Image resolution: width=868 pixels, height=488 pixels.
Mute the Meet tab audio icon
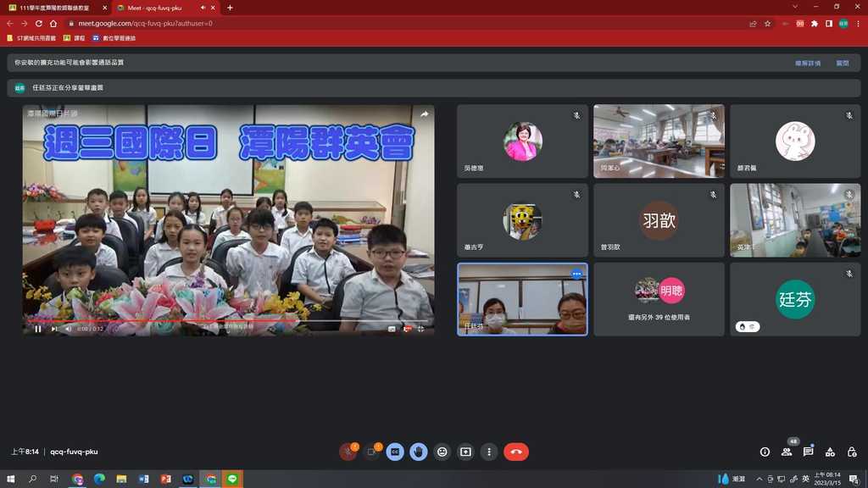pyautogui.click(x=203, y=8)
